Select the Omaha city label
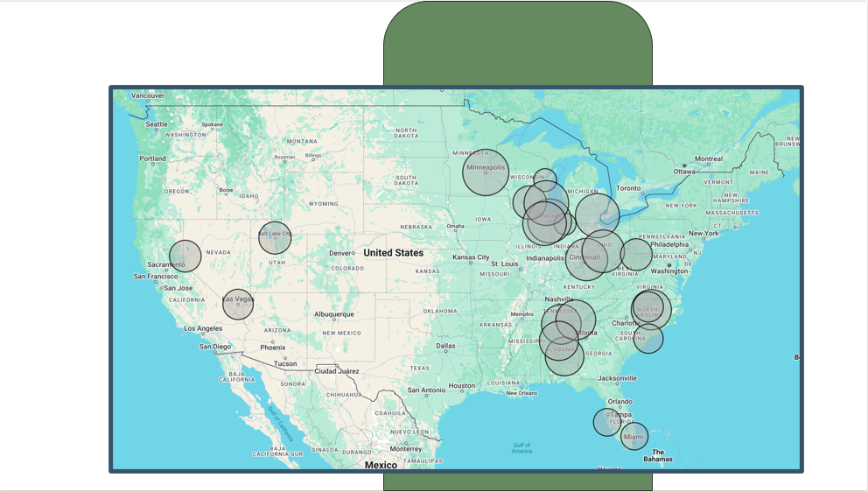This screenshot has height=492, width=868. (x=456, y=226)
